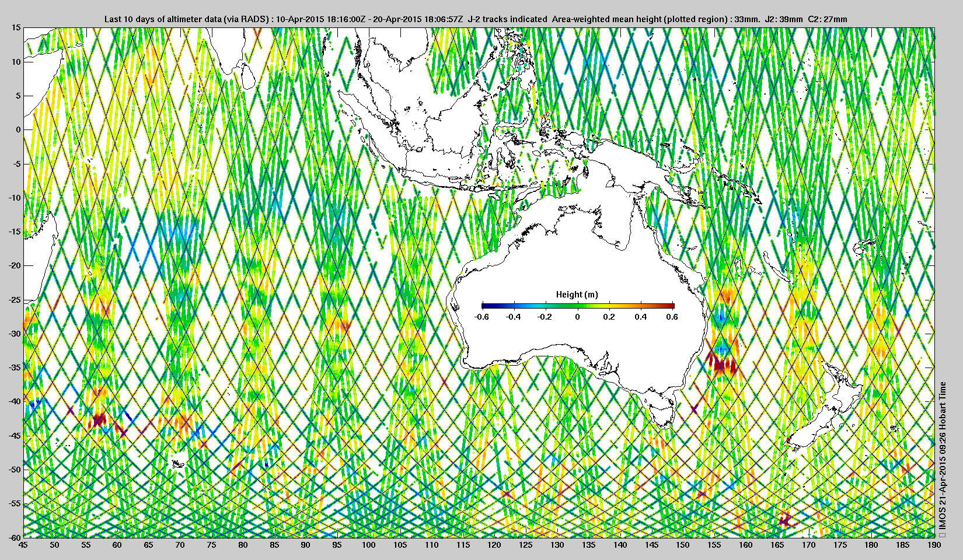Click the vertical 'IMOS 21-Apr-2015 09:26 Hobart Time' stamp
The width and height of the screenshot is (963, 560).
click(943, 455)
